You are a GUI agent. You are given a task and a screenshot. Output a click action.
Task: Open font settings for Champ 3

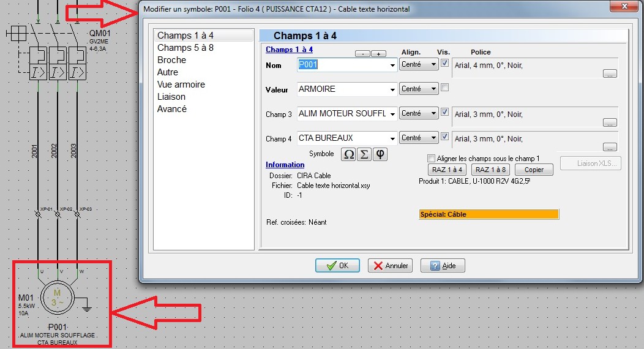coord(609,122)
